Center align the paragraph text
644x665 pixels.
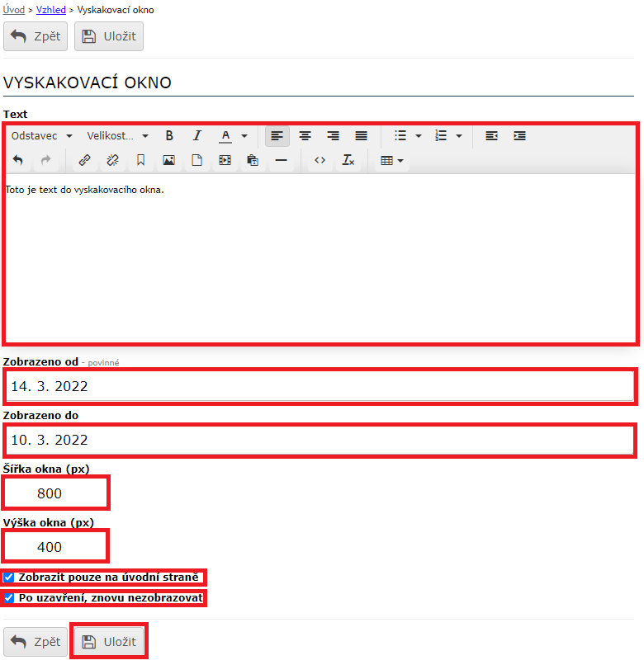305,136
